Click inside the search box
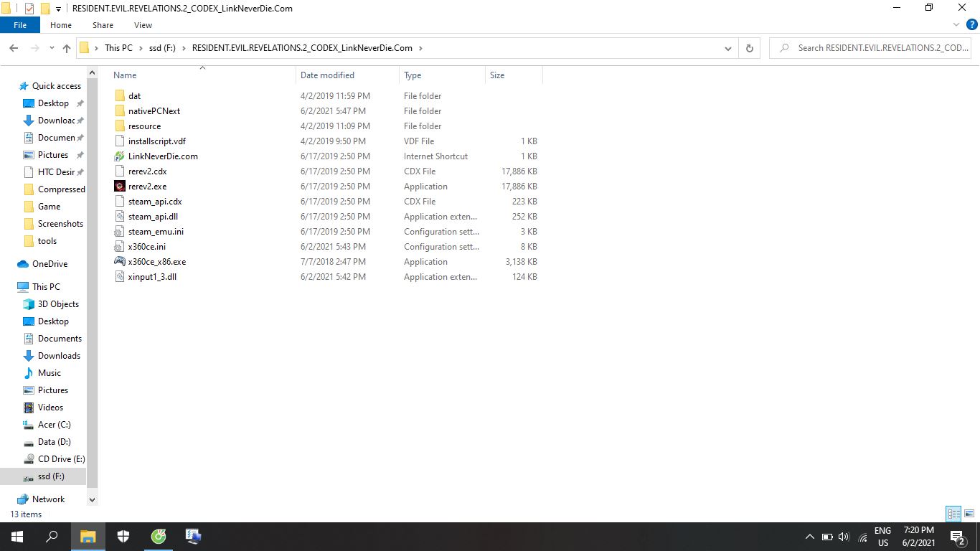This screenshot has width=980, height=551. tap(875, 47)
